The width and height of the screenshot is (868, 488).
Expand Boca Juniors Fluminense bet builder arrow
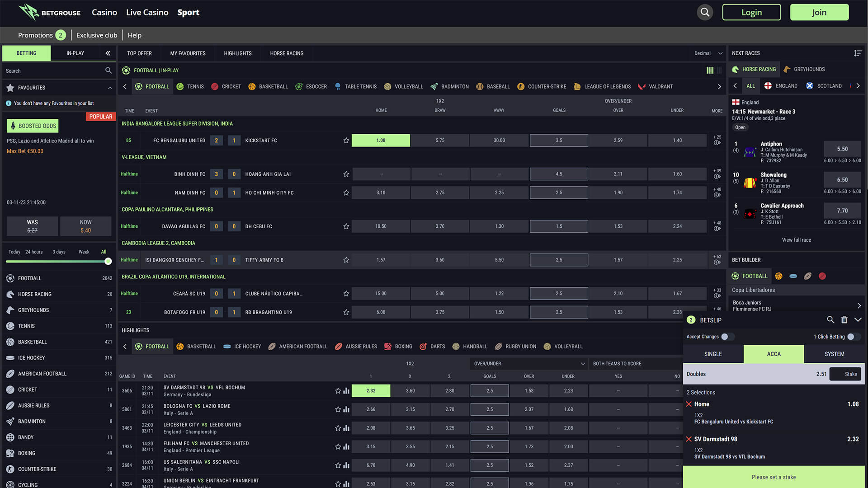[x=859, y=306]
